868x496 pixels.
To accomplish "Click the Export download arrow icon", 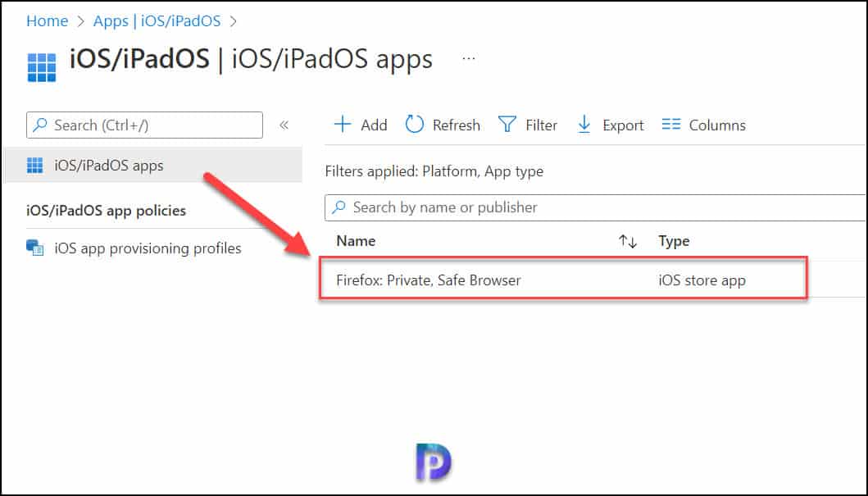I will [584, 124].
